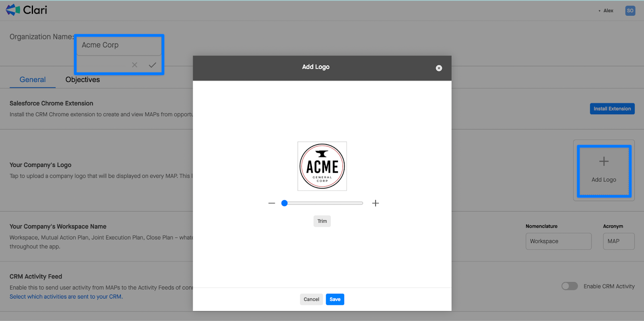Increase logo zoom with plus icon
Viewport: 644px width, 321px height.
pos(376,203)
